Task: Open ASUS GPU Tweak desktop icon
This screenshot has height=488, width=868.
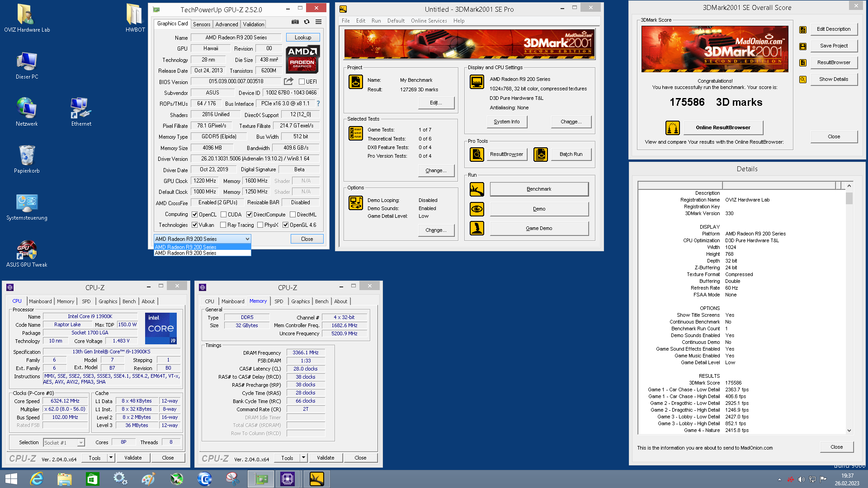Action: 27,254
